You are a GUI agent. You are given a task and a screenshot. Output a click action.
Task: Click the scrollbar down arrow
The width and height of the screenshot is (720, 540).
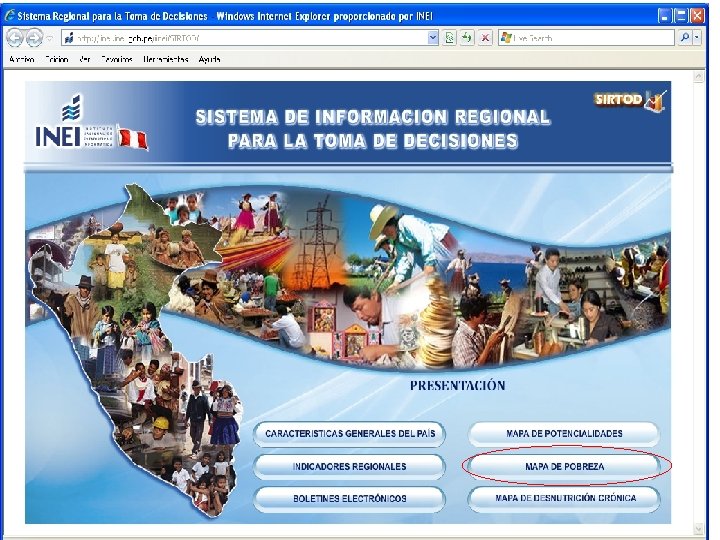pos(698,529)
